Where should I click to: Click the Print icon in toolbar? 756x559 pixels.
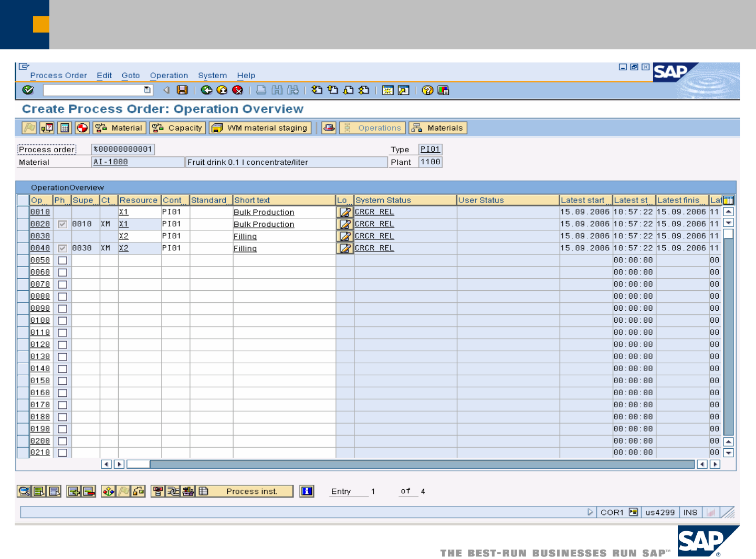(261, 90)
